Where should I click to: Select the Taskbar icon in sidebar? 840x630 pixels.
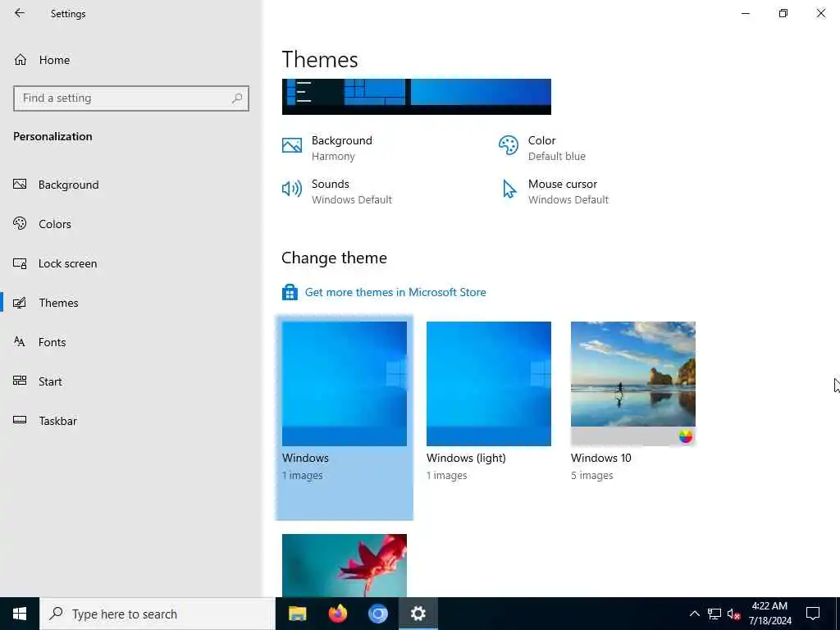pos(20,420)
